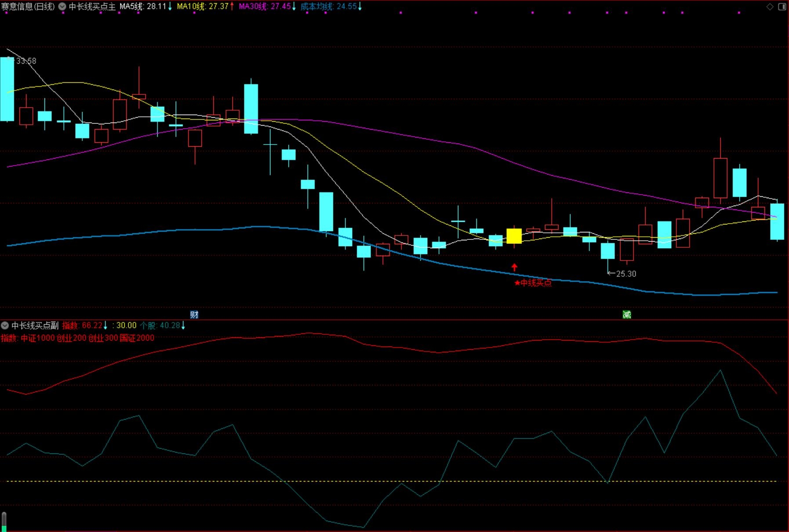The height and width of the screenshot is (532, 789).
Task: Click the 中长线买点主 indicator name
Action: click(92, 7)
